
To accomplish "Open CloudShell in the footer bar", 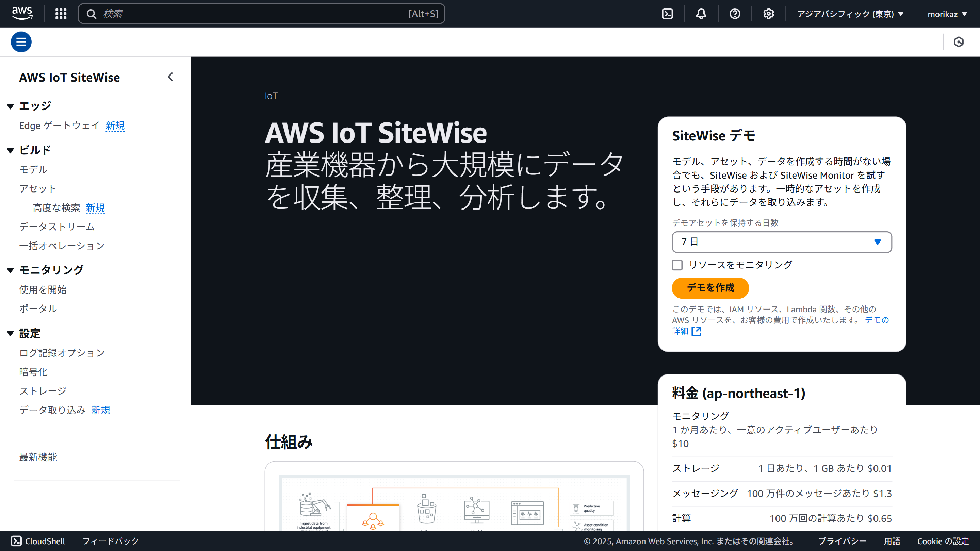I will [x=38, y=541].
